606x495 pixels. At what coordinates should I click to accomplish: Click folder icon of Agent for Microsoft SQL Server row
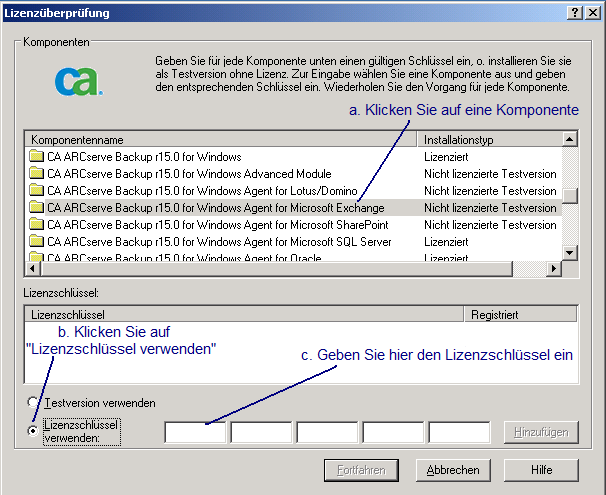pyautogui.click(x=36, y=242)
